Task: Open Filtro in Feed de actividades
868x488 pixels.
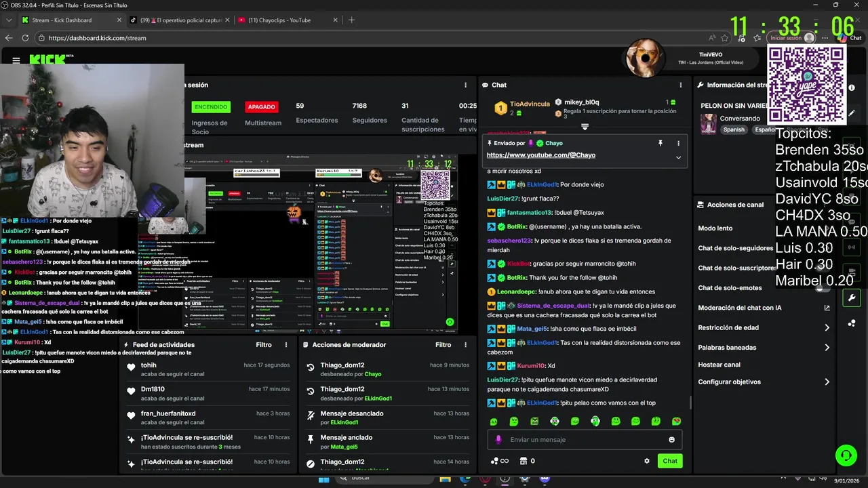Action: pyautogui.click(x=264, y=344)
